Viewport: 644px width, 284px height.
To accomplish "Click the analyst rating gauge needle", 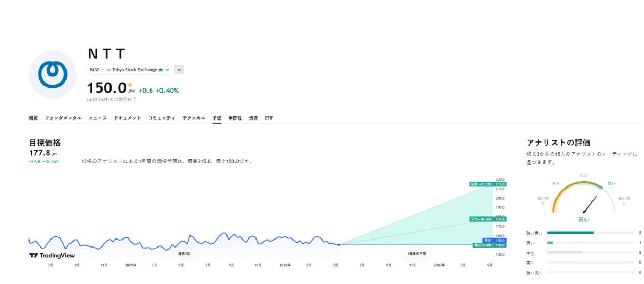I will tap(590, 205).
